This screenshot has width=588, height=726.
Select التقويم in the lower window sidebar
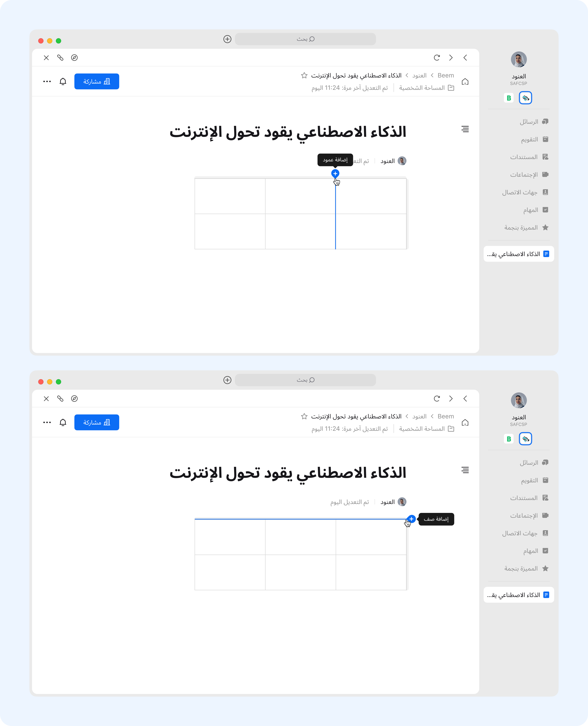(534, 480)
